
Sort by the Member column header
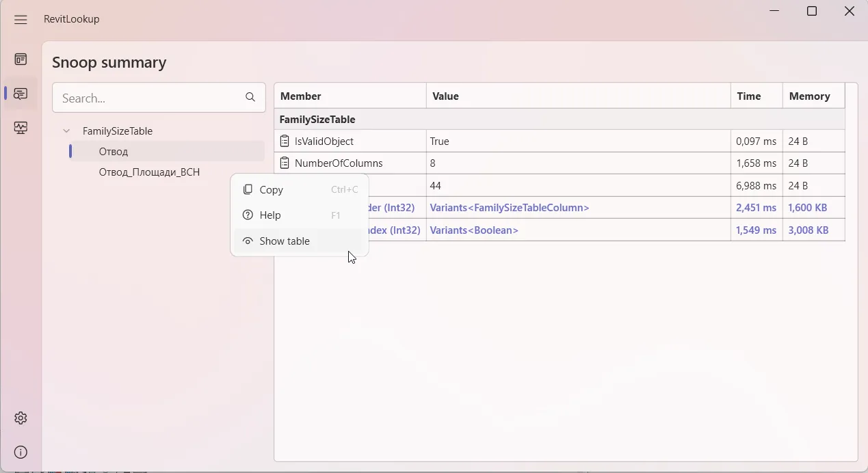click(x=350, y=96)
